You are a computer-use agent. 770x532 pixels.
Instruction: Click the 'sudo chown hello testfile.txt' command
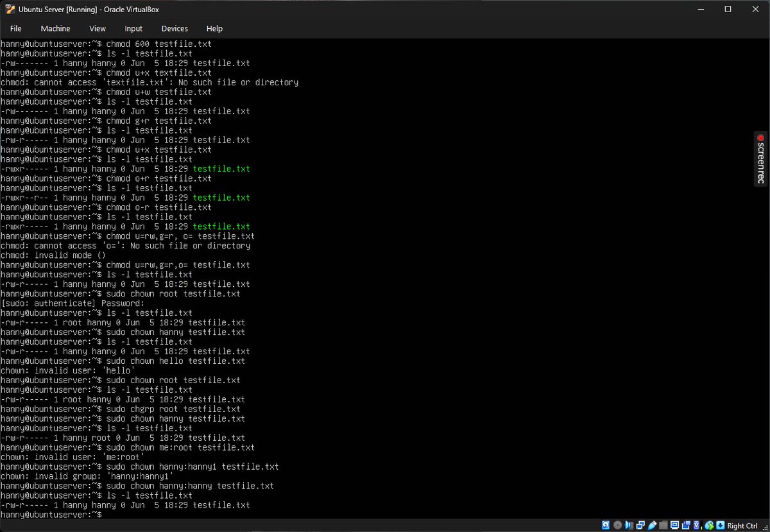176,361
